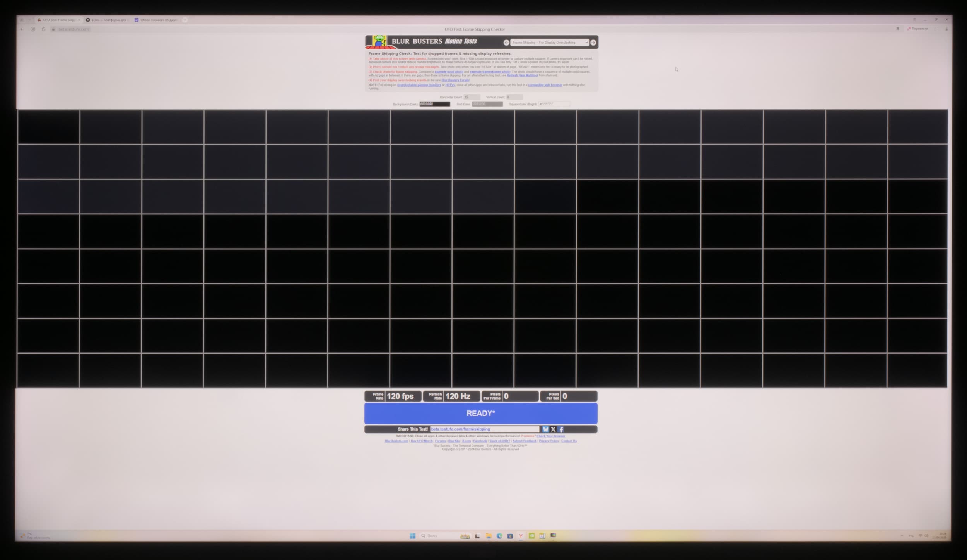Open the Blur Busters Forum link

click(455, 80)
